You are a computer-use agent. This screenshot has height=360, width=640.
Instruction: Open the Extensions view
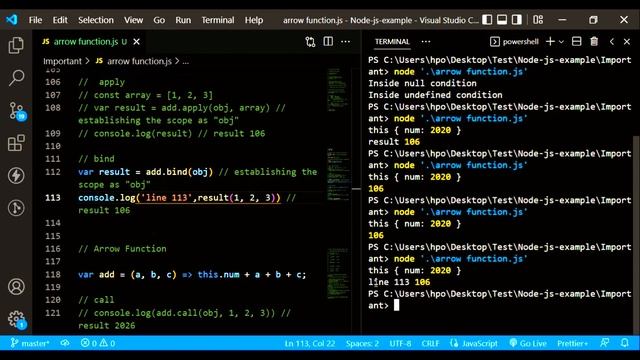(16, 143)
